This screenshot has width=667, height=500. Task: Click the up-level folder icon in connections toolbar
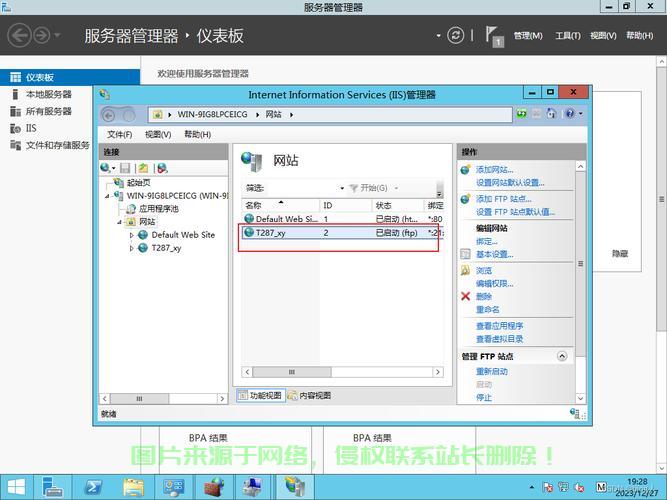143,168
